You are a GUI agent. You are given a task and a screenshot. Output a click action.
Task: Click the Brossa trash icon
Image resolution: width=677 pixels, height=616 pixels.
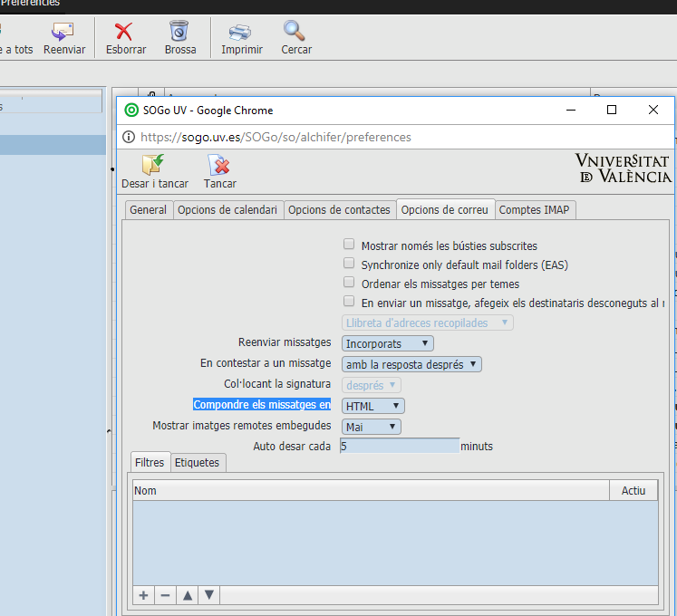tap(179, 33)
